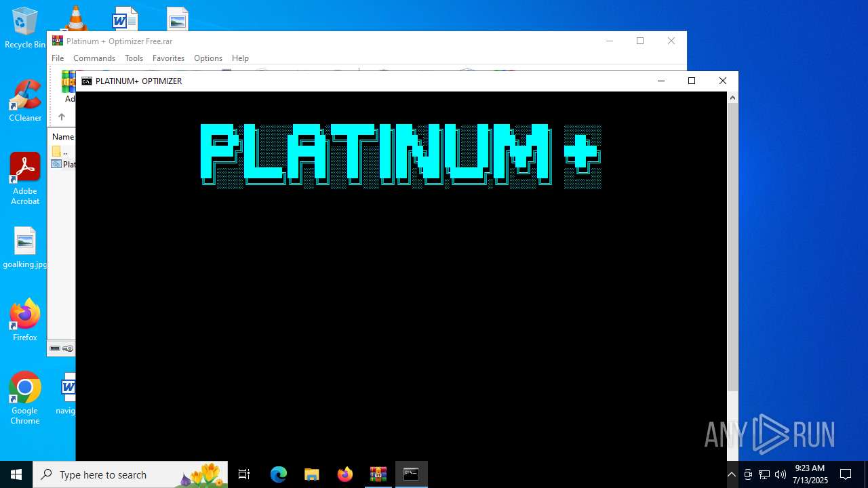868x488 pixels.
Task: Open Commands menu in WinRAR window
Action: coord(94,58)
